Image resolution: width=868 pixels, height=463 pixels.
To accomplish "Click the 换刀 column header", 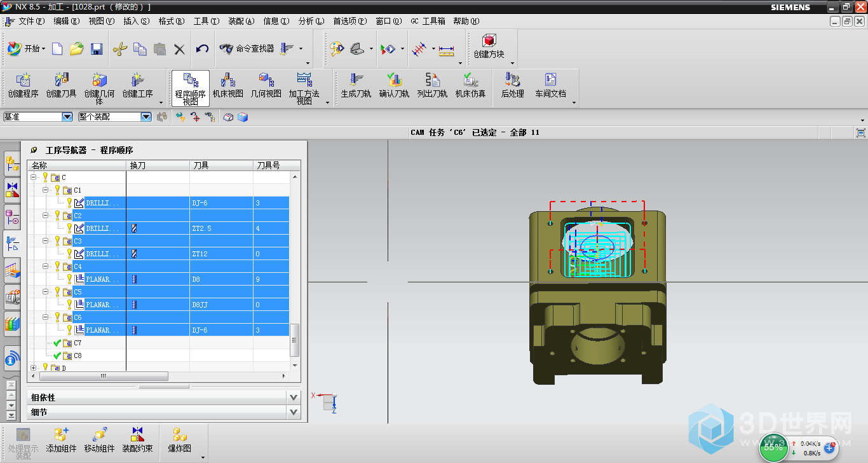I will click(x=158, y=165).
